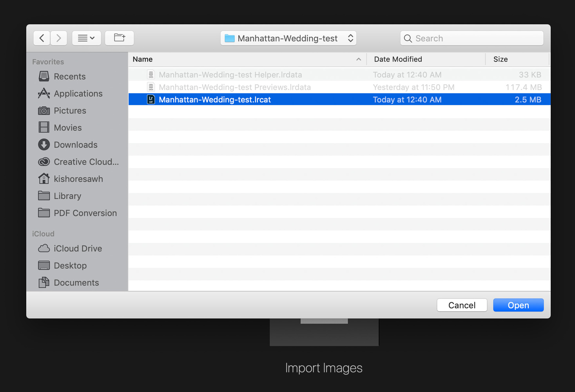Select the Manhattan-Wedding-test.lrcat file

339,100
